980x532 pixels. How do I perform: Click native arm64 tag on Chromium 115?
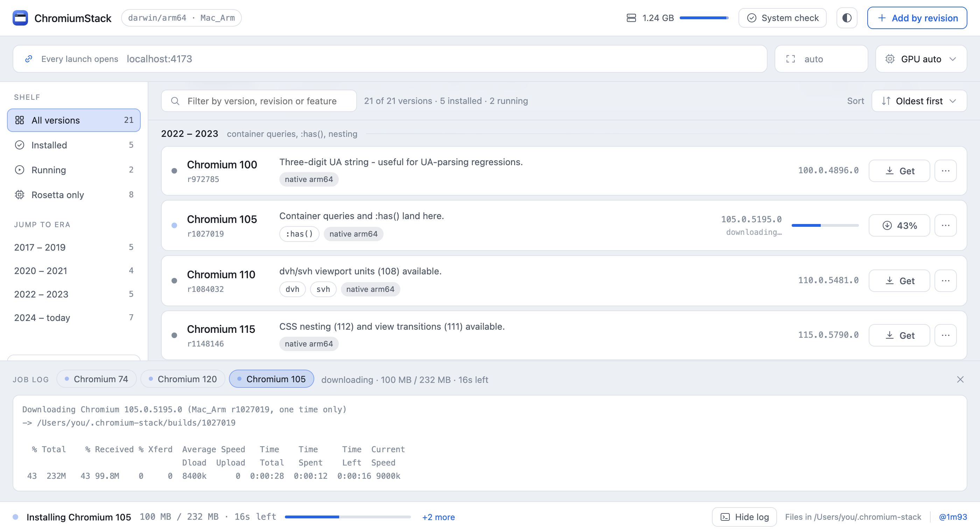[309, 344]
